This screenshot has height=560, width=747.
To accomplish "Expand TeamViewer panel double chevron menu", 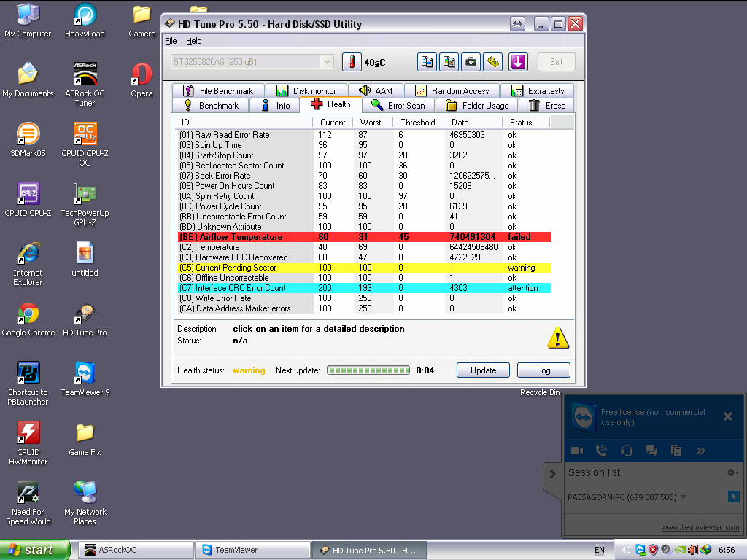I will point(701,451).
